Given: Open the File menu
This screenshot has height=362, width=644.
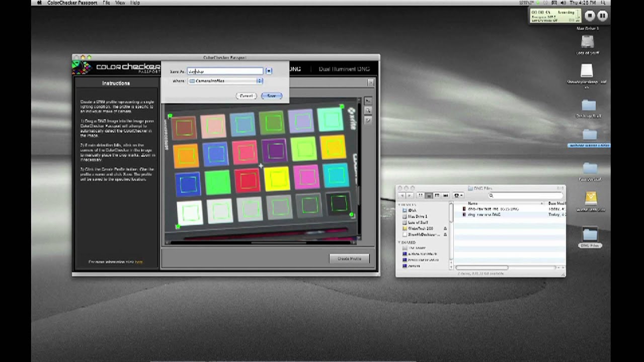Looking at the screenshot, I should pyautogui.click(x=106, y=3).
